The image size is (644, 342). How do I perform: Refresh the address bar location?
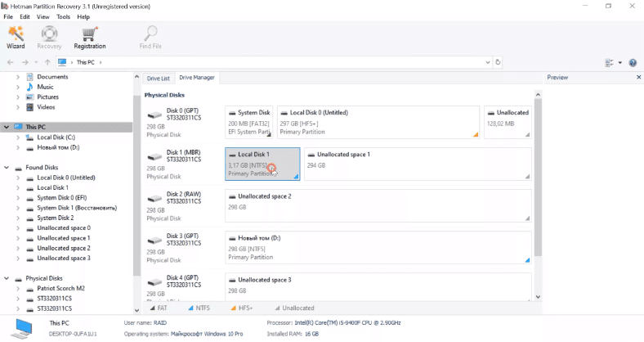tap(498, 62)
